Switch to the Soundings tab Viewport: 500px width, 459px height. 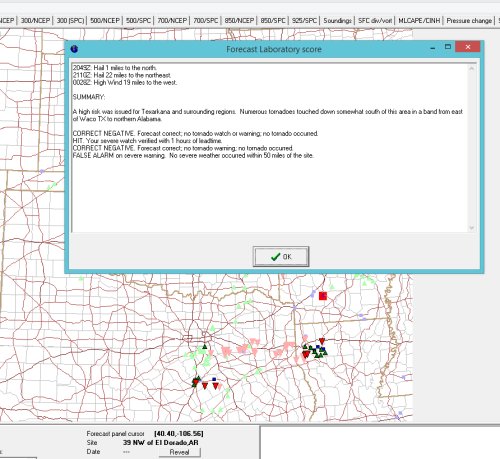pyautogui.click(x=337, y=21)
